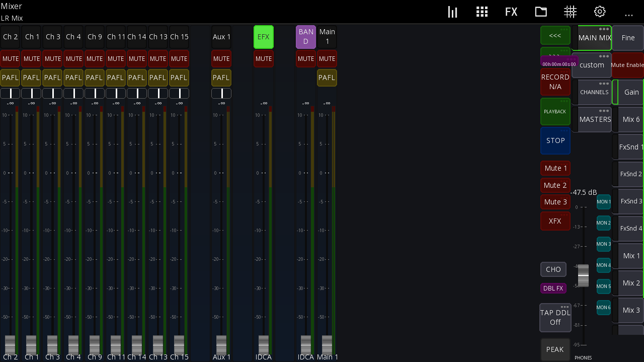Mute the BAND DCA strip
The width and height of the screenshot is (644, 362).
(x=306, y=59)
